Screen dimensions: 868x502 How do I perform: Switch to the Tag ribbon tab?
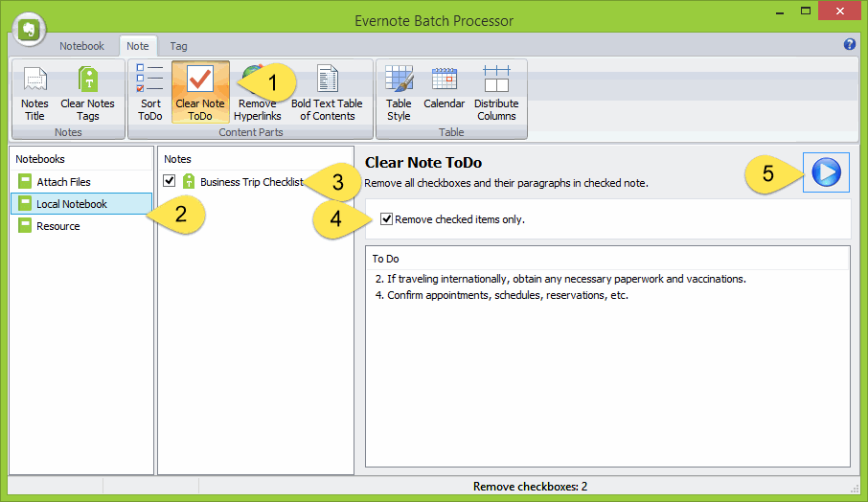[x=178, y=46]
